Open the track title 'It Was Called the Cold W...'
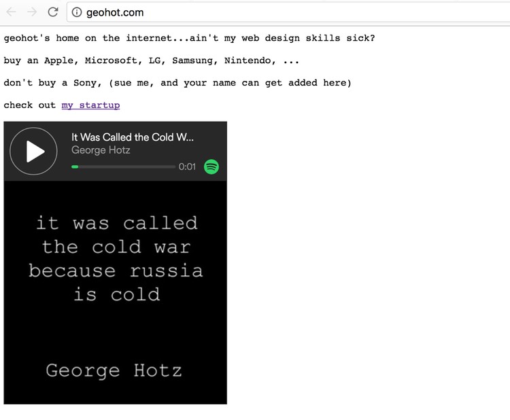Image resolution: width=510 pixels, height=420 pixels. (133, 137)
